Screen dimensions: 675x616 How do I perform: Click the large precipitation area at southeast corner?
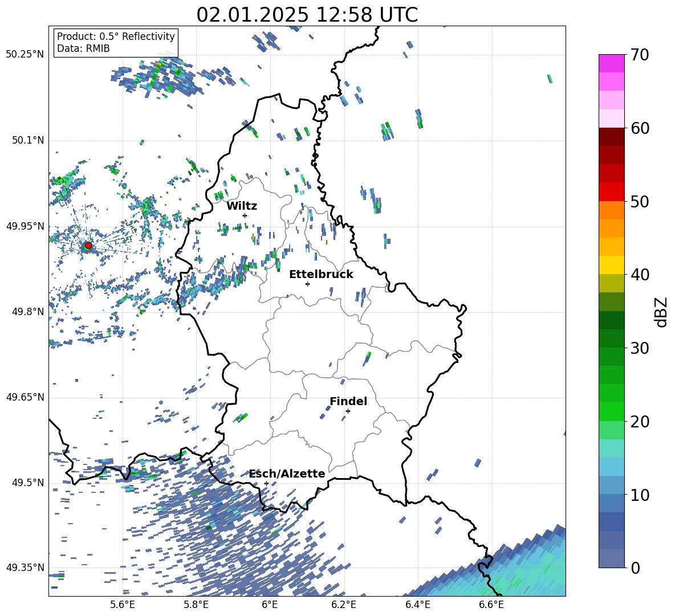521,570
